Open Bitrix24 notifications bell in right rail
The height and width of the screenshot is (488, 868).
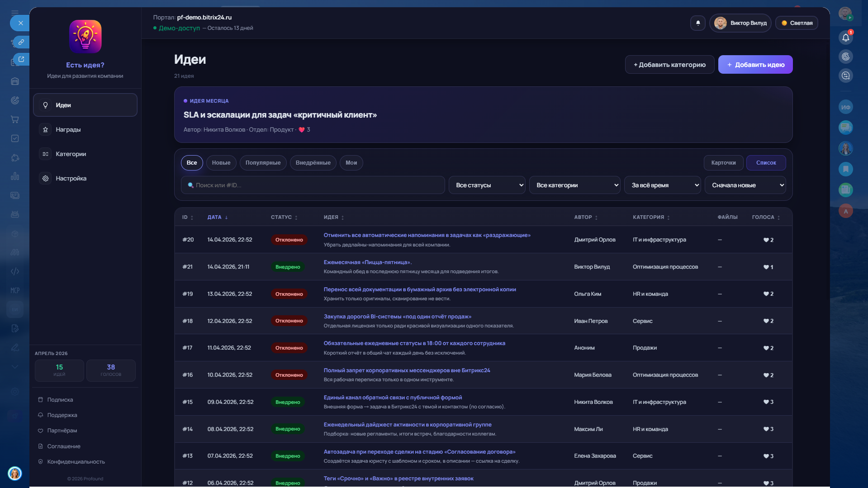coord(845,38)
